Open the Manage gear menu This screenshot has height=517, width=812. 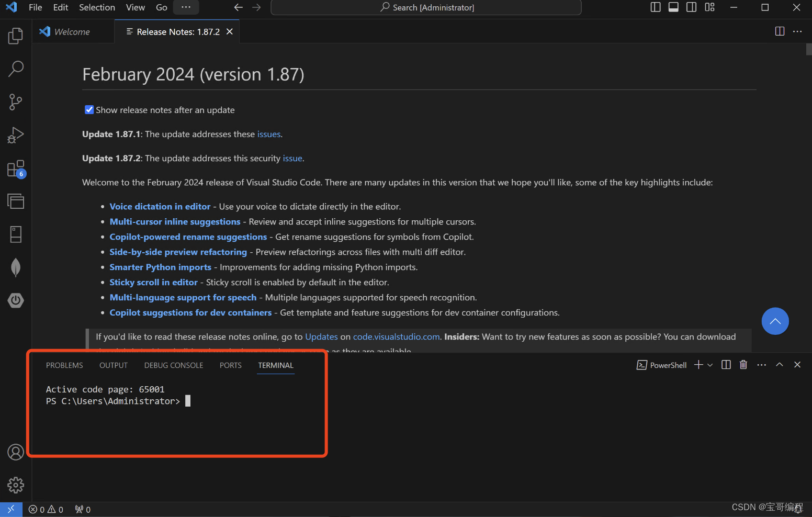(15, 485)
